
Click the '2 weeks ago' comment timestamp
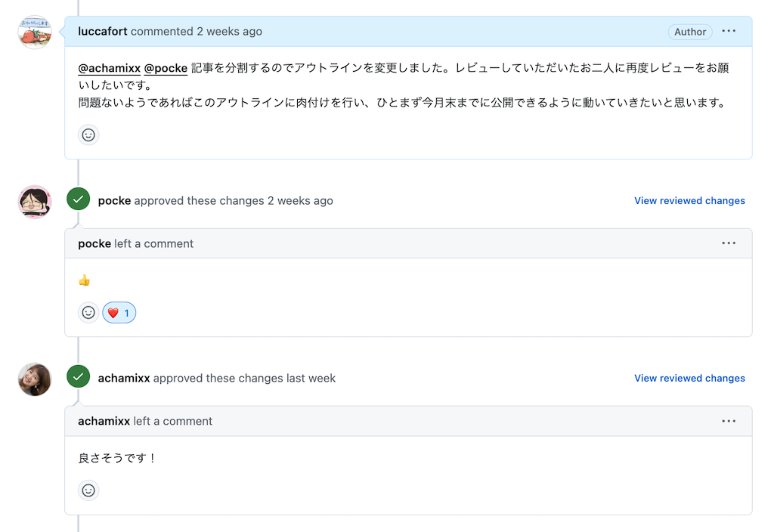click(230, 32)
